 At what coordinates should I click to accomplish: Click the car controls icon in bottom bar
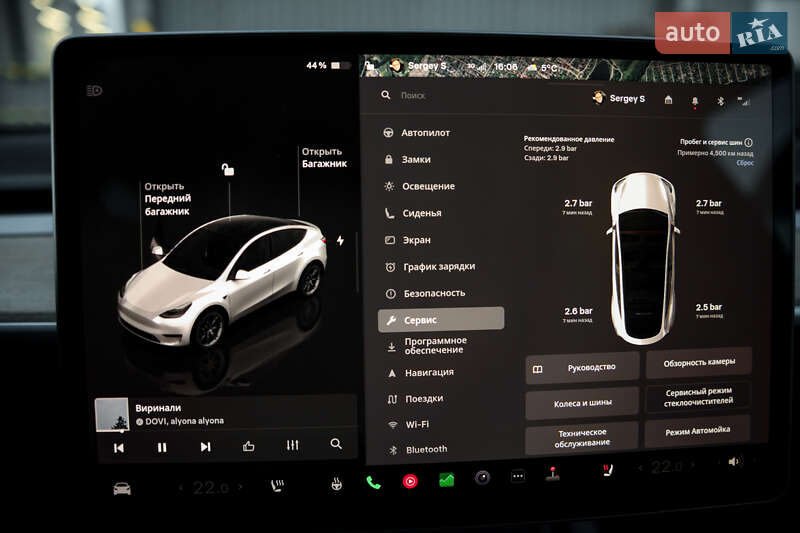(121, 489)
